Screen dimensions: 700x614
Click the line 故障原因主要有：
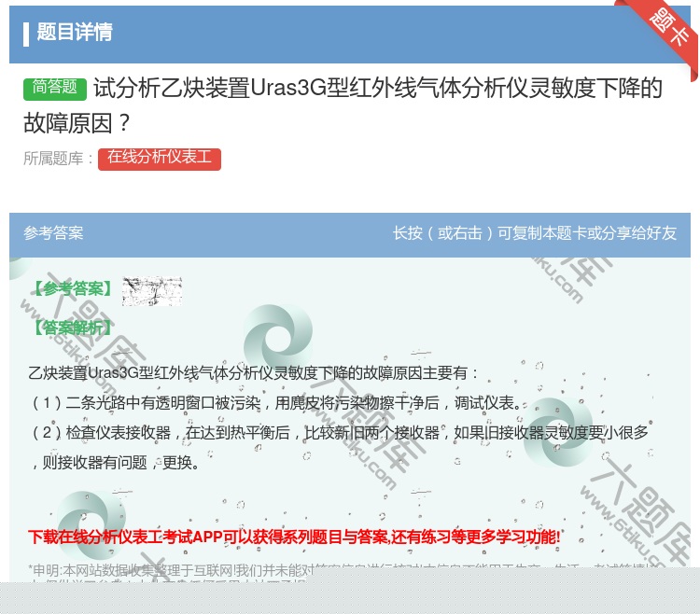(254, 372)
